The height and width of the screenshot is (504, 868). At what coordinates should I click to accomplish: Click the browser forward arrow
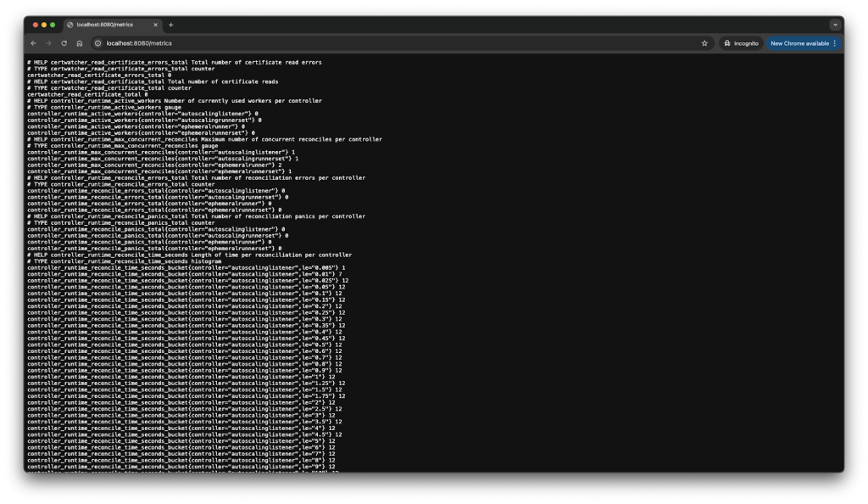(x=48, y=43)
